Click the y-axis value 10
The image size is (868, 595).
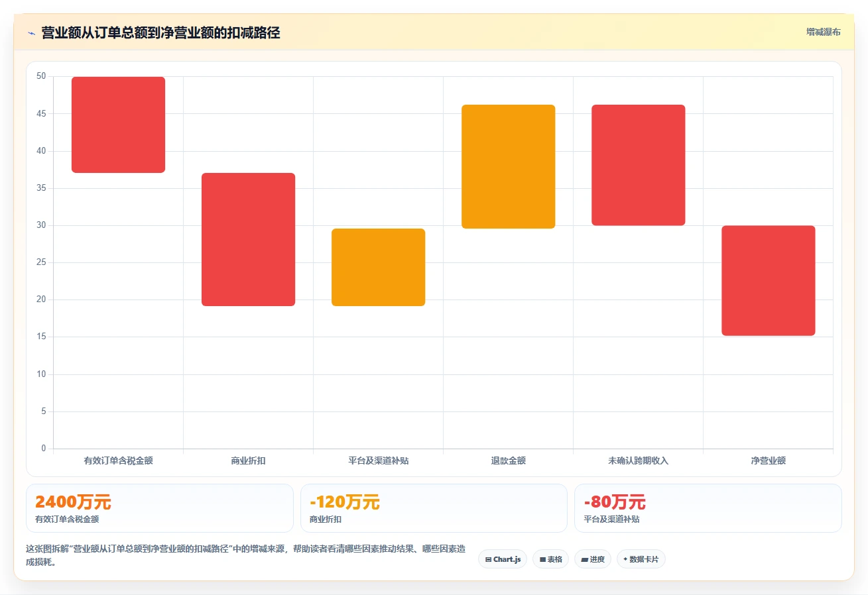[41, 374]
